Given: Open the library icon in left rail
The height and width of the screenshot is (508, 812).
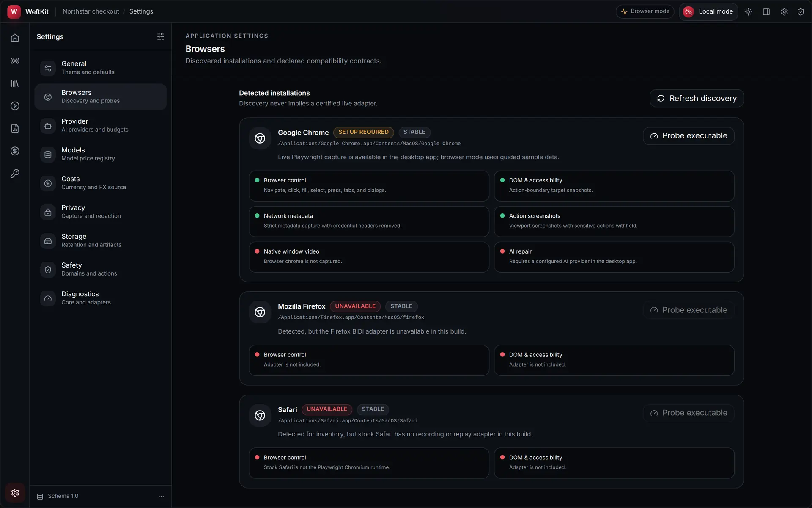Looking at the screenshot, I should [15, 83].
